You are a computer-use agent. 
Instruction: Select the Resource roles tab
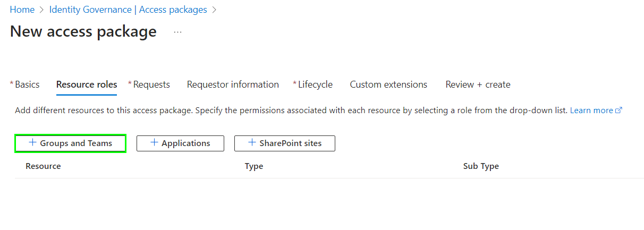[87, 84]
